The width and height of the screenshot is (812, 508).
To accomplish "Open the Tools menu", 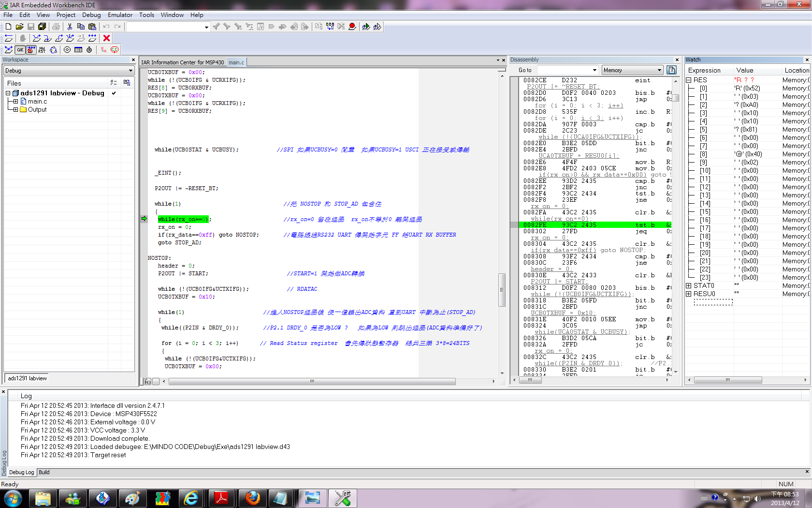I will (x=146, y=15).
